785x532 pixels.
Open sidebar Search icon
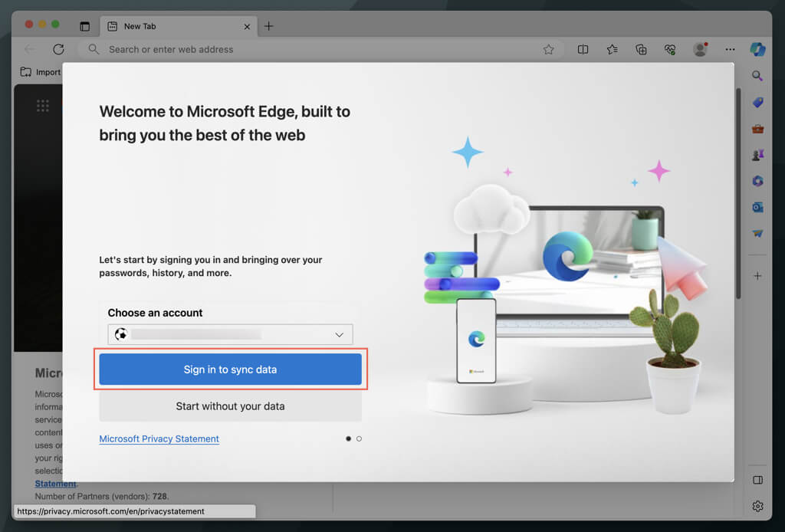coord(757,76)
